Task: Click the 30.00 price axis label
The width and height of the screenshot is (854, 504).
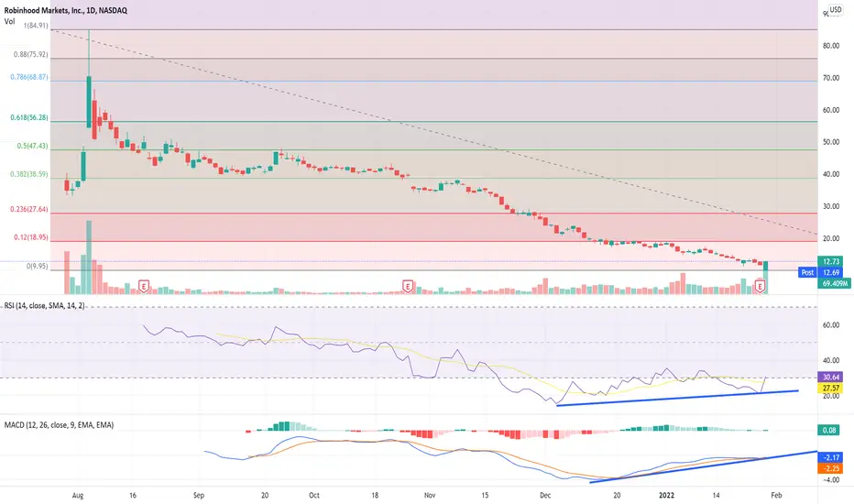Action: pos(831,207)
